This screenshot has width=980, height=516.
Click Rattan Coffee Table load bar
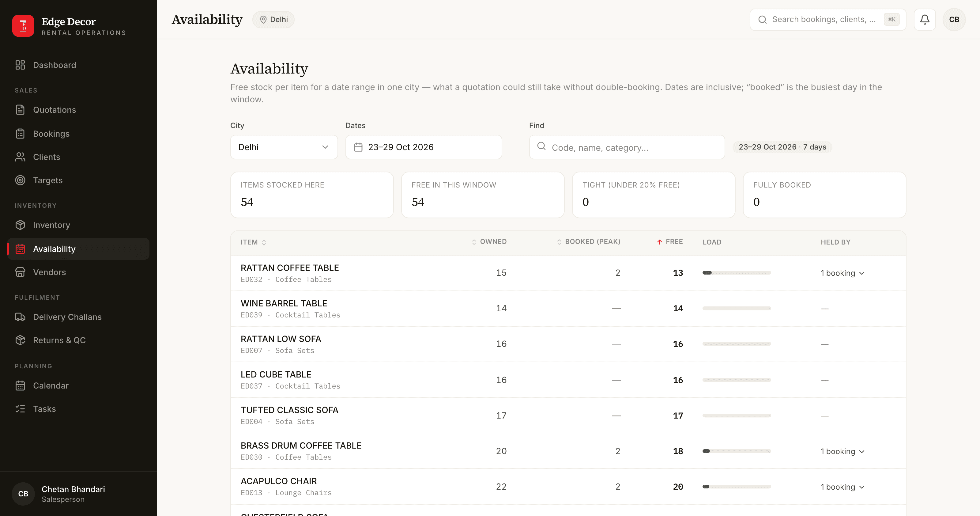[737, 273]
